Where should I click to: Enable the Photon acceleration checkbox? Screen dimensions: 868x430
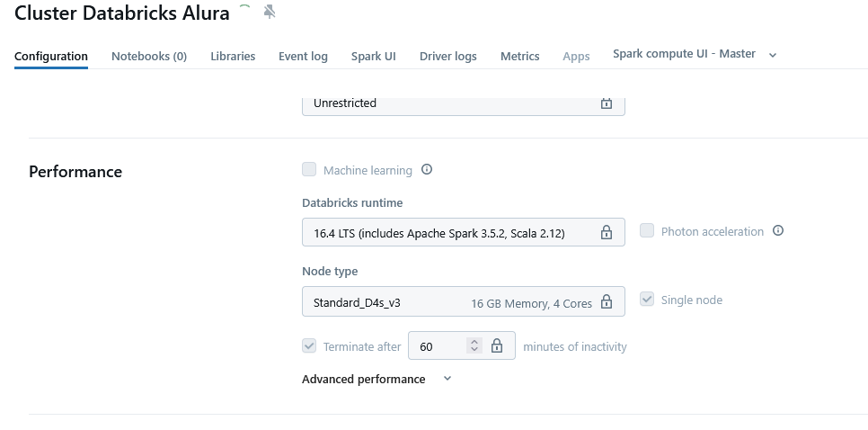(647, 231)
